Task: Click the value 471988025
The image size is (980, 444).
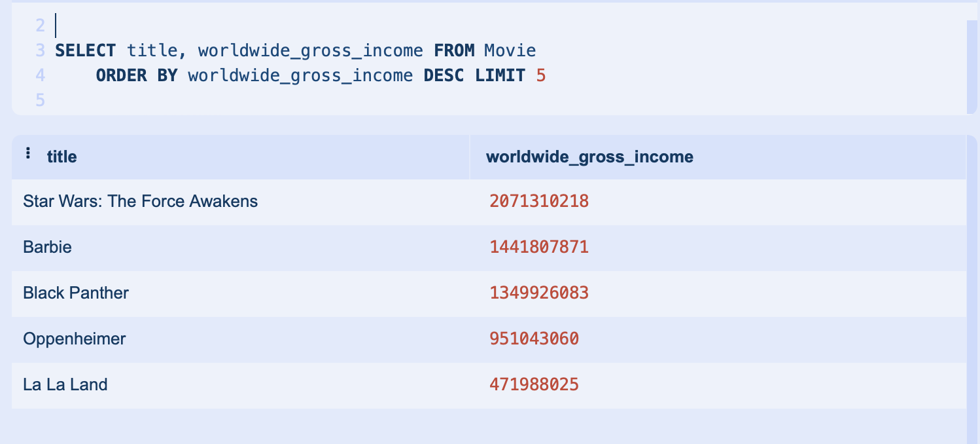Action: [x=534, y=385]
